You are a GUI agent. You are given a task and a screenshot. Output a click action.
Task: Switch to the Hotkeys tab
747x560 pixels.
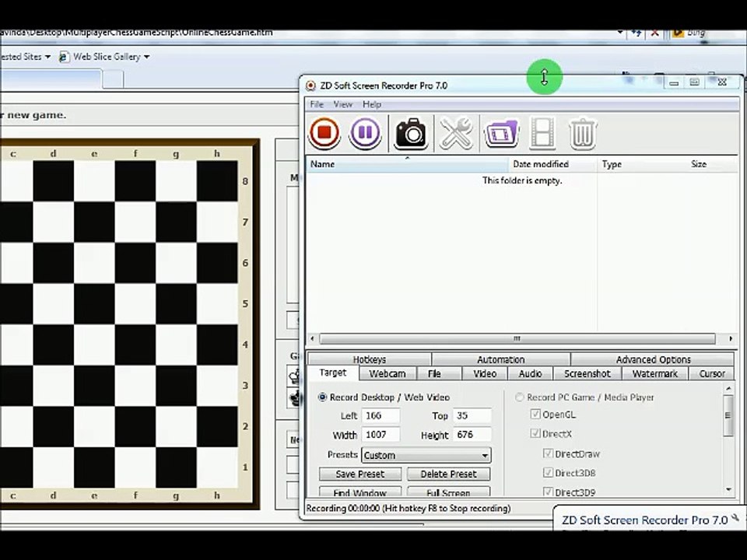pos(369,359)
